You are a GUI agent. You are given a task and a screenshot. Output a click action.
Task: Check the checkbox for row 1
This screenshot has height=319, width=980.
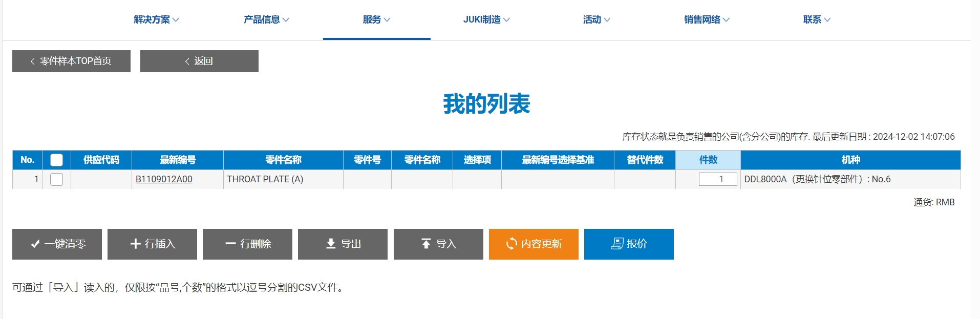point(56,179)
